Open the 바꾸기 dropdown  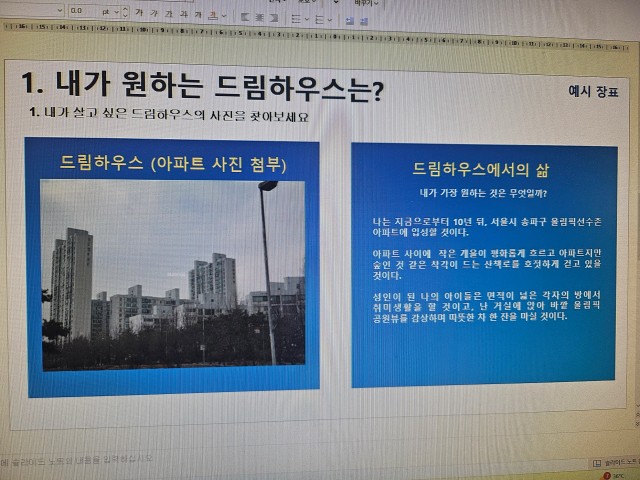366,3
